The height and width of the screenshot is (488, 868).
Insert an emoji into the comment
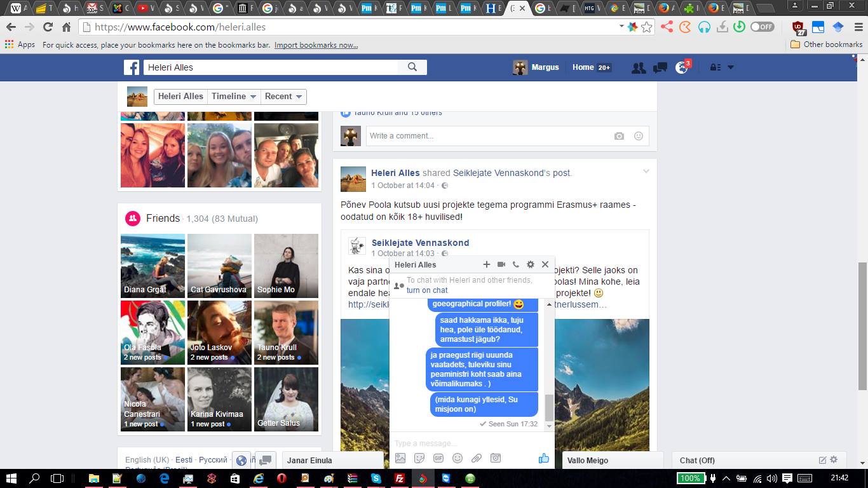[x=639, y=136]
